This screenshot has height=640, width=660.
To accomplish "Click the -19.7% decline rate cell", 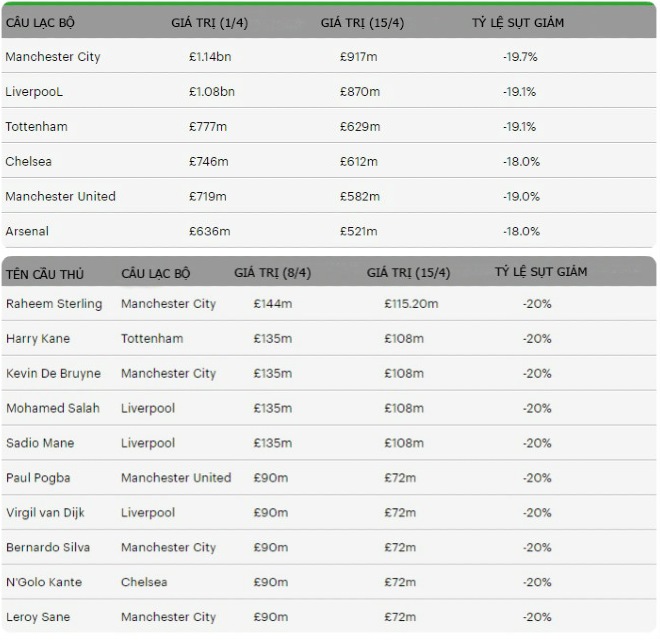I will pos(520,57).
